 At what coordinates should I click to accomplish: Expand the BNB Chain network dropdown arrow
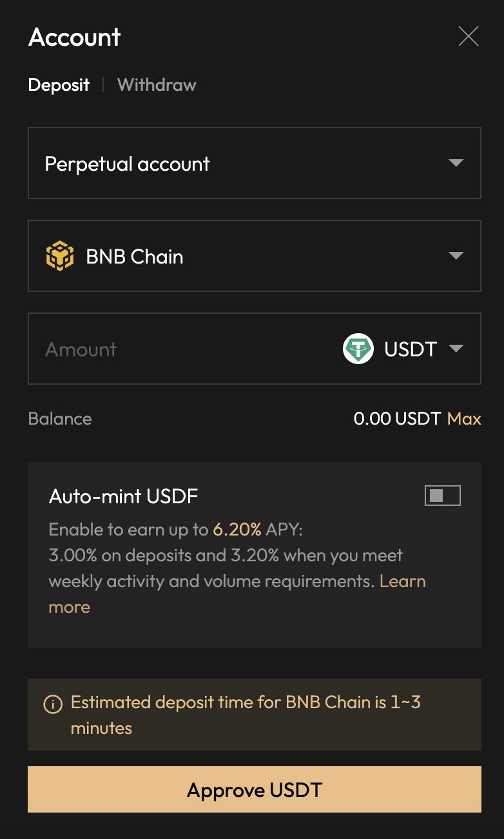[456, 256]
